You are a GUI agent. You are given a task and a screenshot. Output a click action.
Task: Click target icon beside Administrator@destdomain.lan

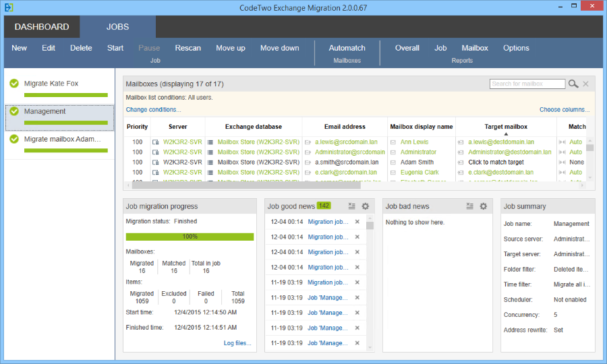coord(461,152)
